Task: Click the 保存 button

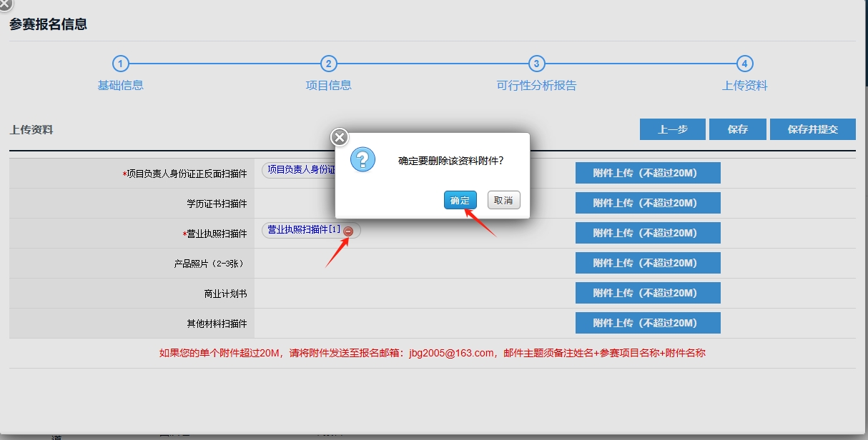Action: tap(738, 129)
